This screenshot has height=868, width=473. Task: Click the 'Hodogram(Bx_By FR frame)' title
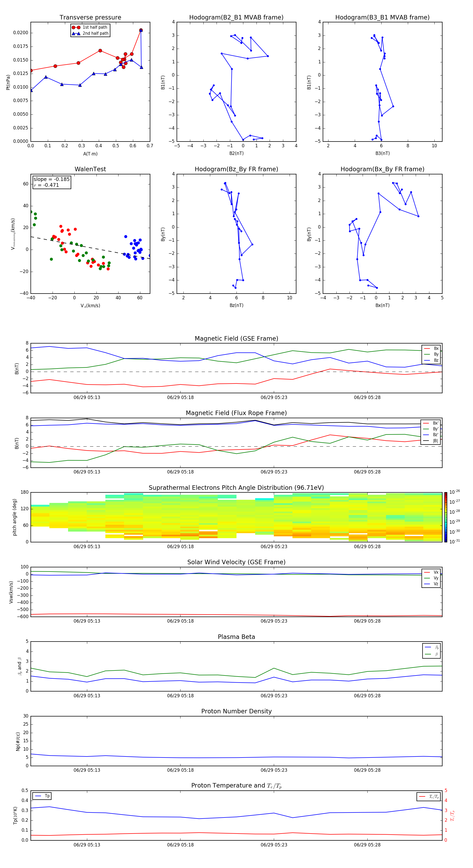point(382,169)
